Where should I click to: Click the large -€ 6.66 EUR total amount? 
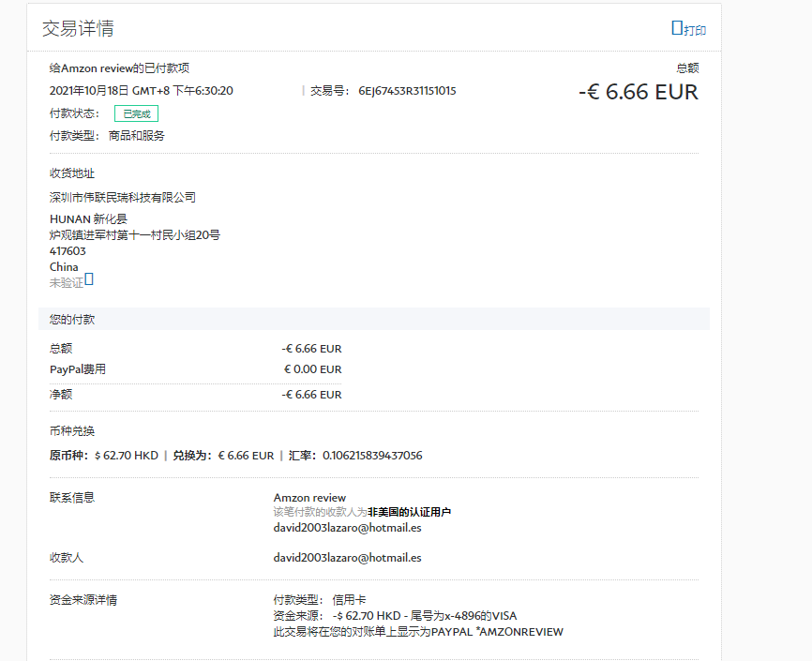click(x=638, y=92)
